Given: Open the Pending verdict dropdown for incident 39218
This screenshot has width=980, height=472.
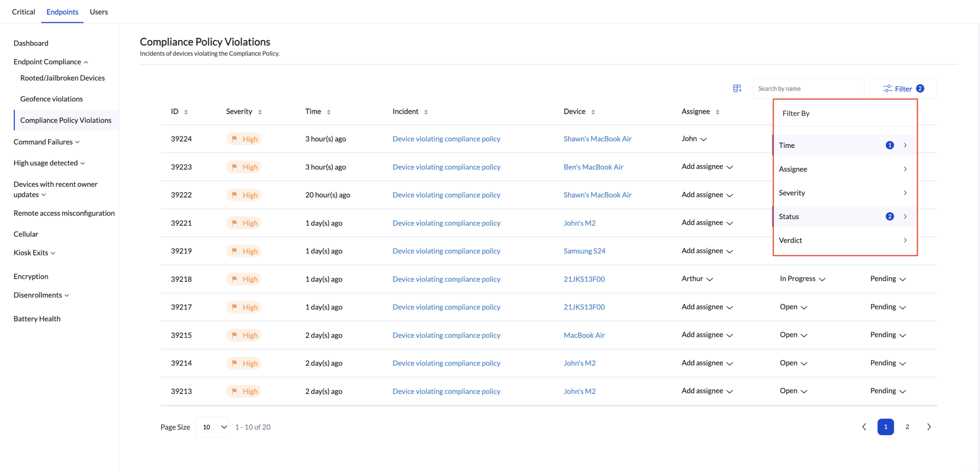Looking at the screenshot, I should coord(887,279).
